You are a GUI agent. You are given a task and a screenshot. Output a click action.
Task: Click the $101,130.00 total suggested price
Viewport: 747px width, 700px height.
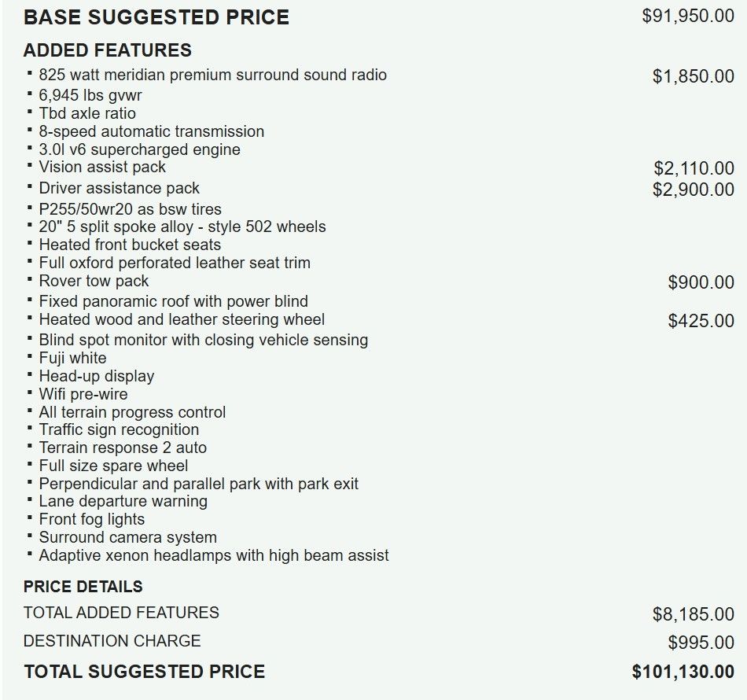coord(683,672)
